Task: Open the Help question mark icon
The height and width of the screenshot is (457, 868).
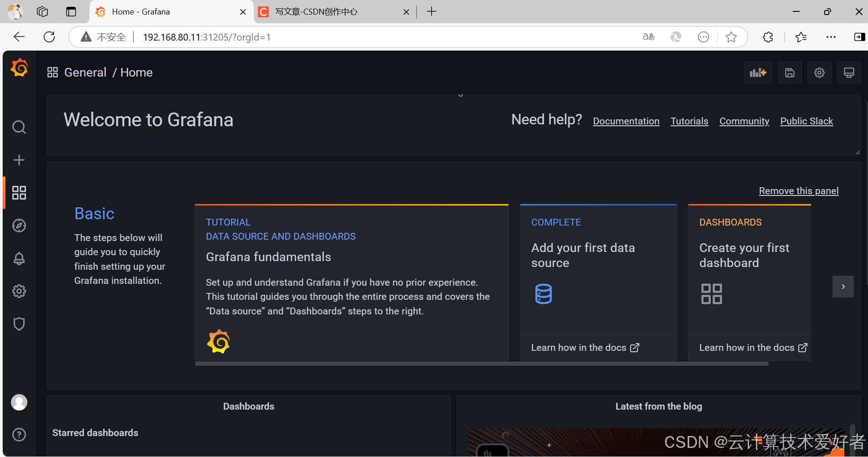Action: click(19, 435)
